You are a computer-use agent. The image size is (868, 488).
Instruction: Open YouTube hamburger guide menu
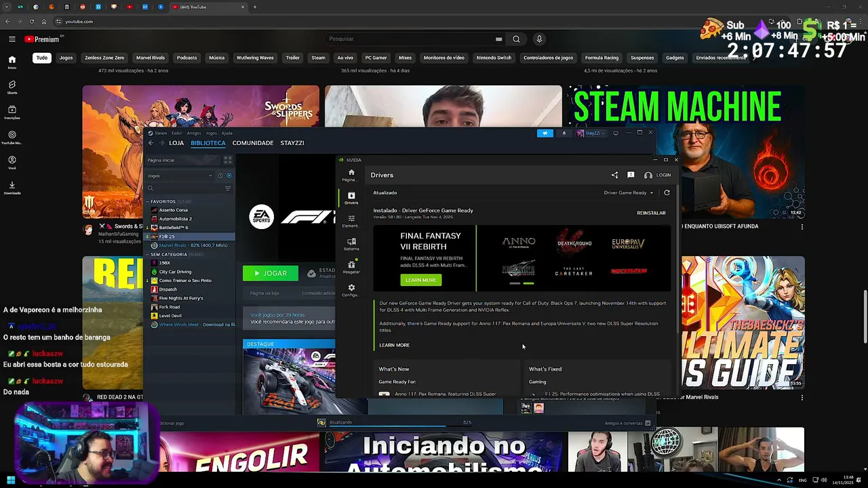coord(12,39)
